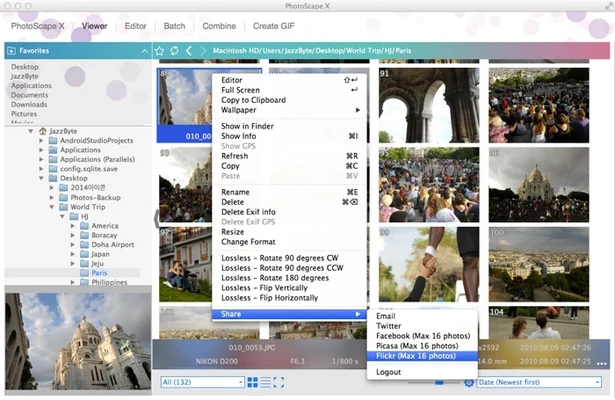The width and height of the screenshot is (615, 400).
Task: Select Lossless Rotate 90 degrees CCW
Action: [x=289, y=268]
